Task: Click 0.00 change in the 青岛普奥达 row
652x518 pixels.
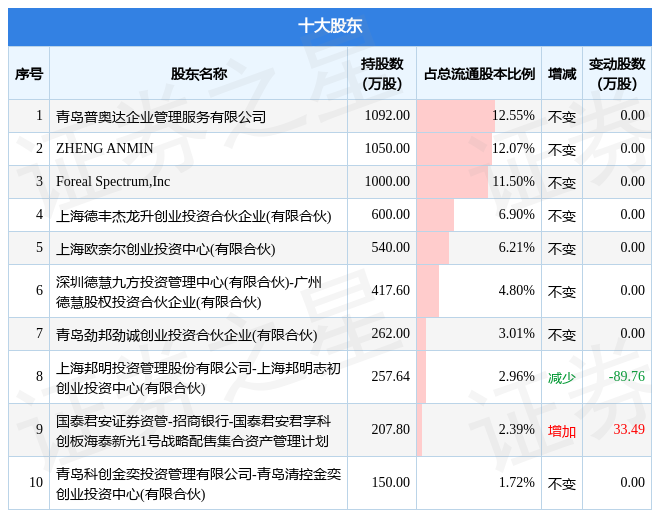Action: point(632,115)
